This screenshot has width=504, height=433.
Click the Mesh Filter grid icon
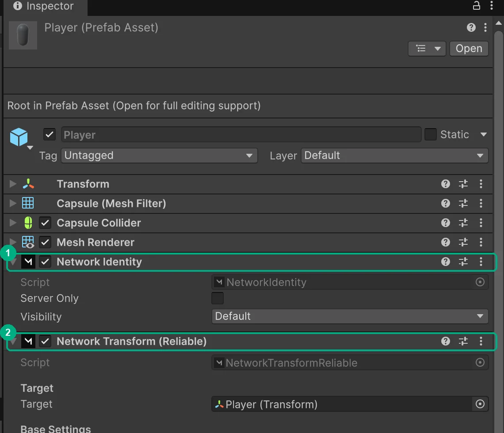click(x=28, y=203)
